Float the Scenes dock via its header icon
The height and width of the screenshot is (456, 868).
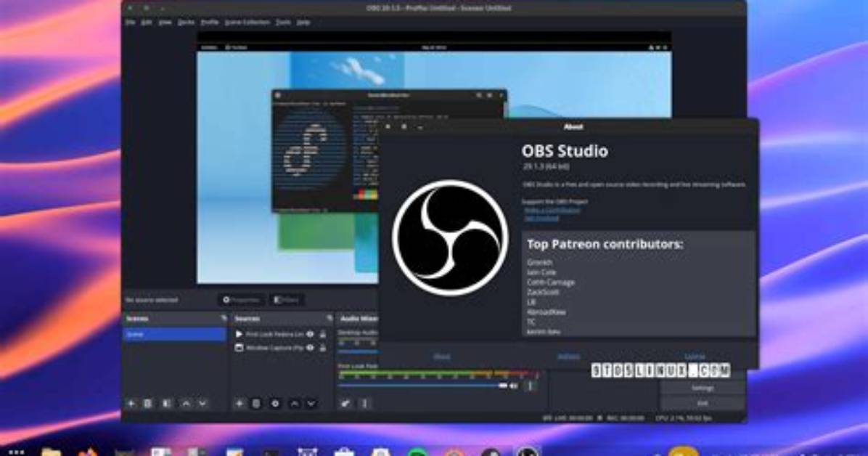click(x=224, y=319)
